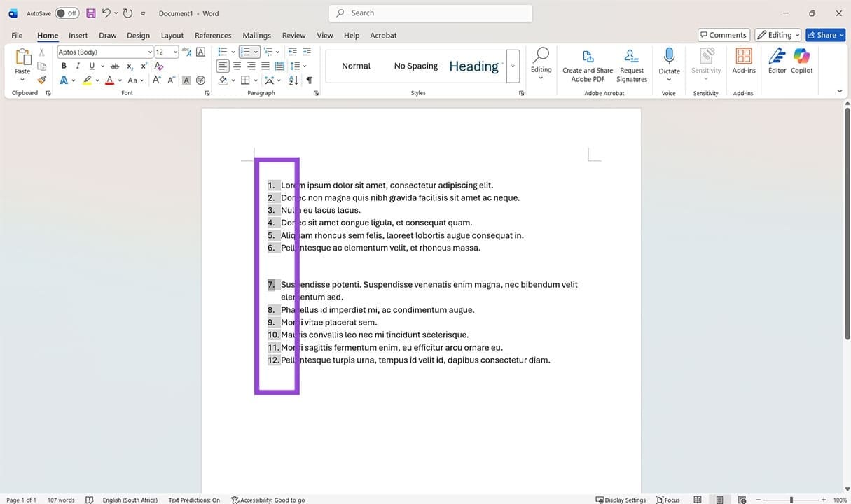Open the font color dropdown arrow
The width and height of the screenshot is (851, 504).
[118, 80]
